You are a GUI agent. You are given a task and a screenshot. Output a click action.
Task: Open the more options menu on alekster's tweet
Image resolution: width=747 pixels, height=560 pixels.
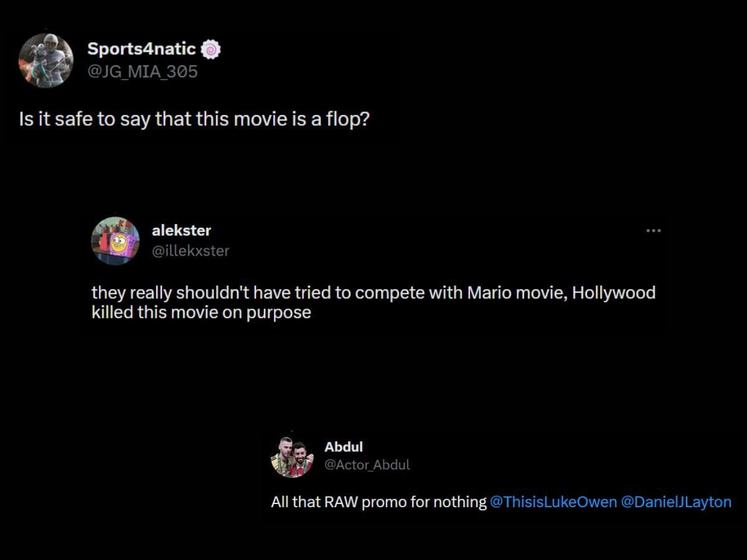click(653, 230)
